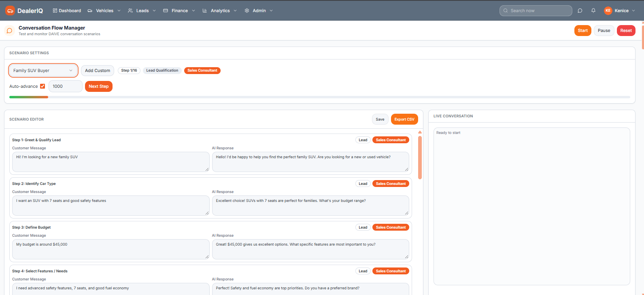Save the scenario editor

[x=380, y=119]
